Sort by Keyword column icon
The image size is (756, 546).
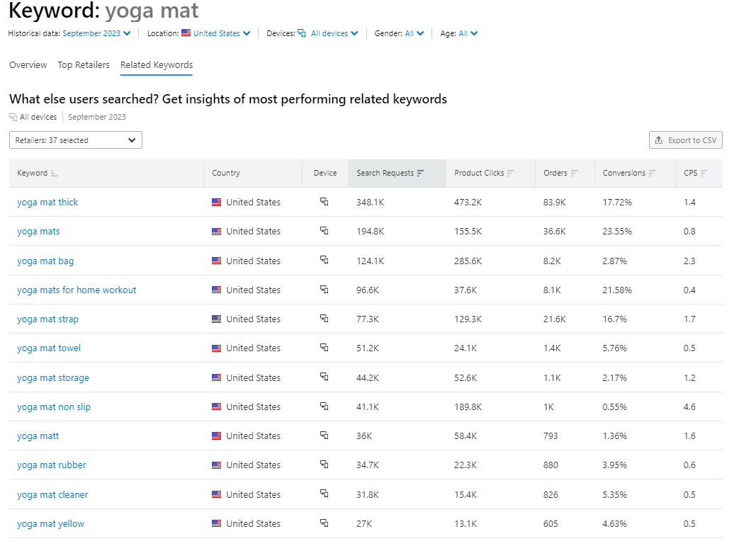point(54,174)
